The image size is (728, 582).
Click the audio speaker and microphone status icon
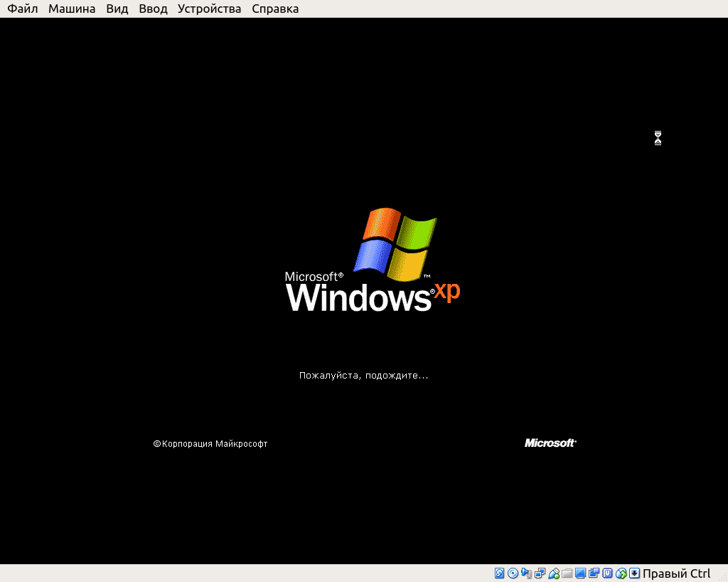coord(527,573)
